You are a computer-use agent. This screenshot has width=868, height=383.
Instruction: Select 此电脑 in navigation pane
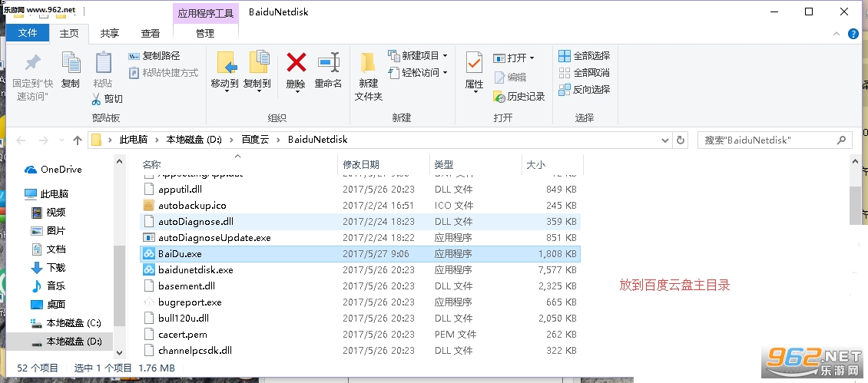pos(47,193)
